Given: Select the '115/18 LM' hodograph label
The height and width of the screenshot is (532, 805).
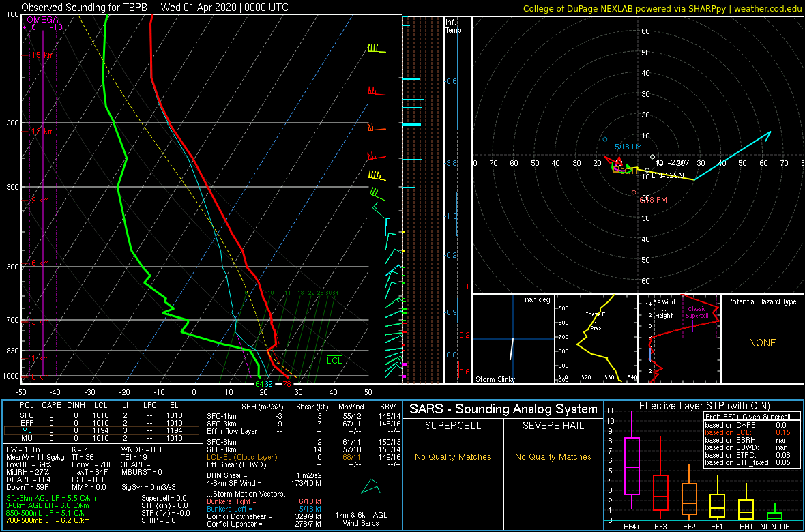Looking at the screenshot, I should [x=624, y=147].
